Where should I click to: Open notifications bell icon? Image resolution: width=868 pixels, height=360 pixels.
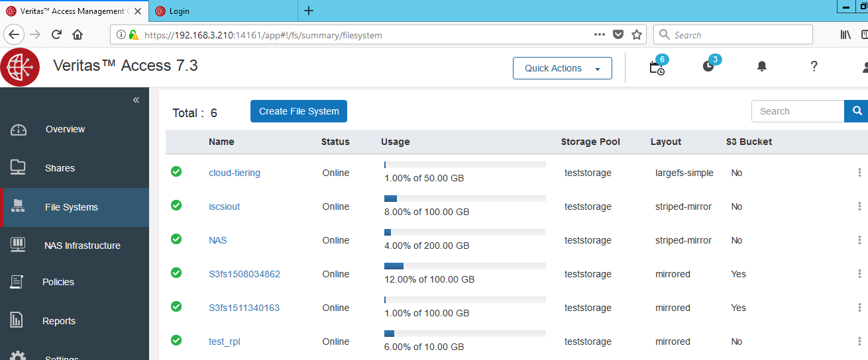762,66
